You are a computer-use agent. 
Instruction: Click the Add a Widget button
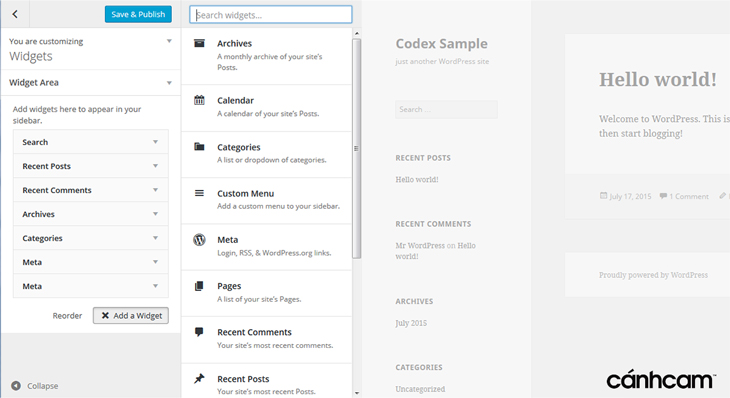[131, 315]
